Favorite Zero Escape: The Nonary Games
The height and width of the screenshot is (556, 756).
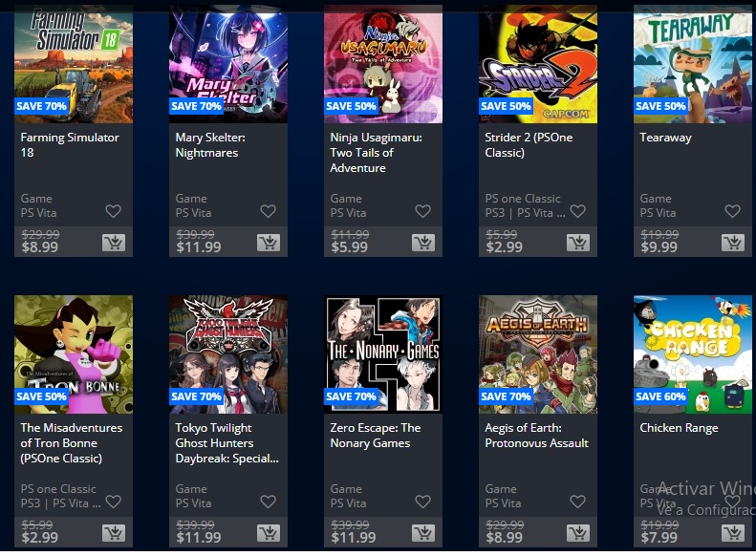pos(422,502)
